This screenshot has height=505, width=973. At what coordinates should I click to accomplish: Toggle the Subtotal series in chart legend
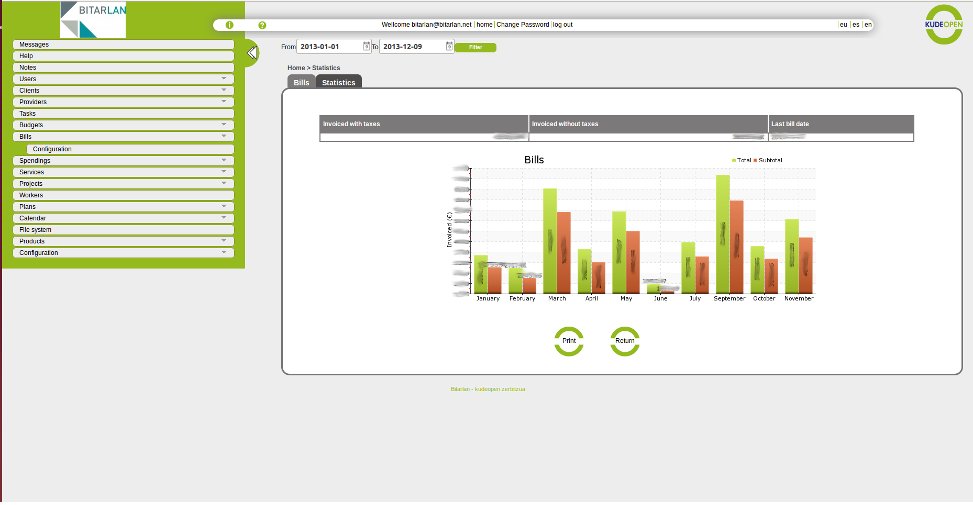pyautogui.click(x=768, y=160)
